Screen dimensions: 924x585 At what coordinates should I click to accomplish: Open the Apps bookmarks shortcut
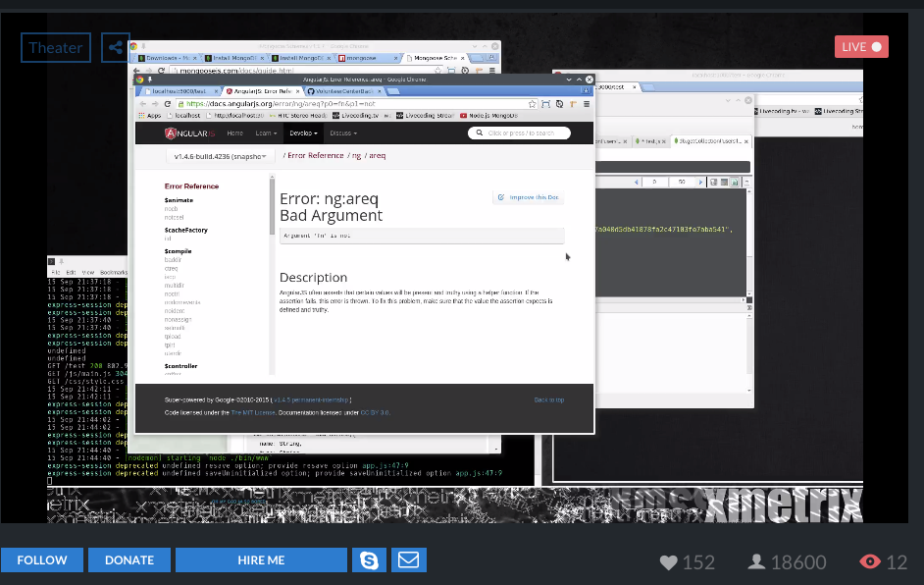pos(150,116)
